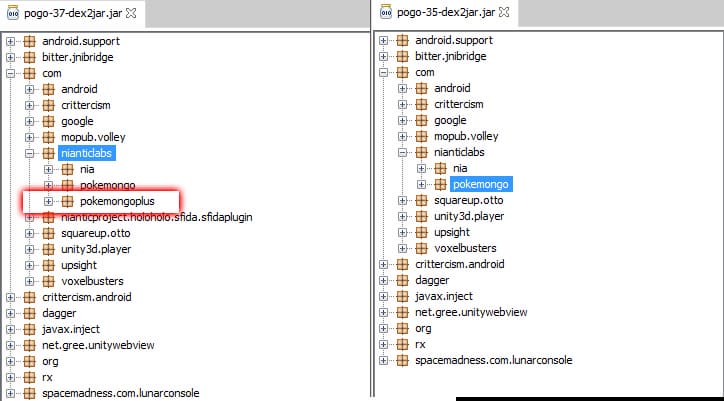Click android.support package icon in pogo-35
724x401 pixels.
coord(403,40)
